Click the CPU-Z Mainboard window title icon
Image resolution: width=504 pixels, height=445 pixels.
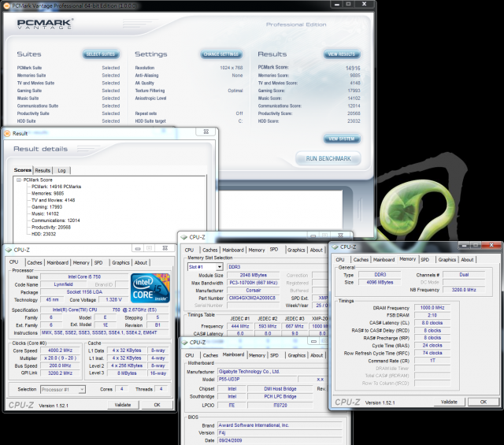click(184, 343)
